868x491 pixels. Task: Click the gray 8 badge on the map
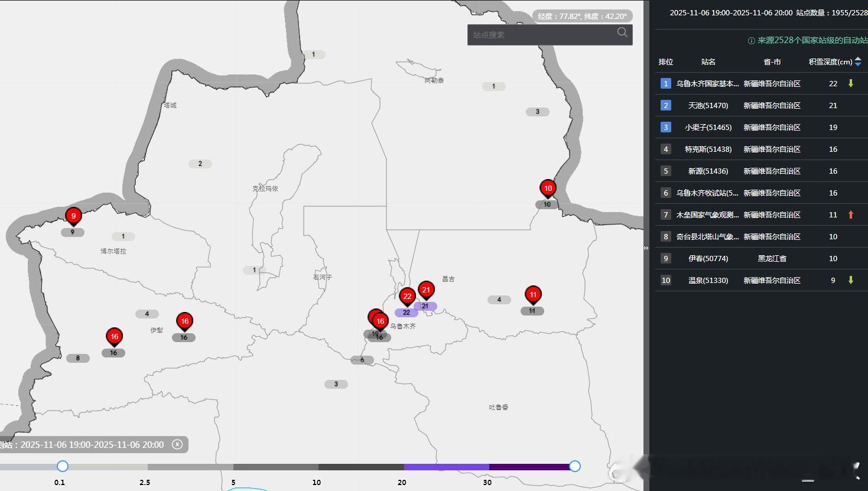(x=77, y=358)
